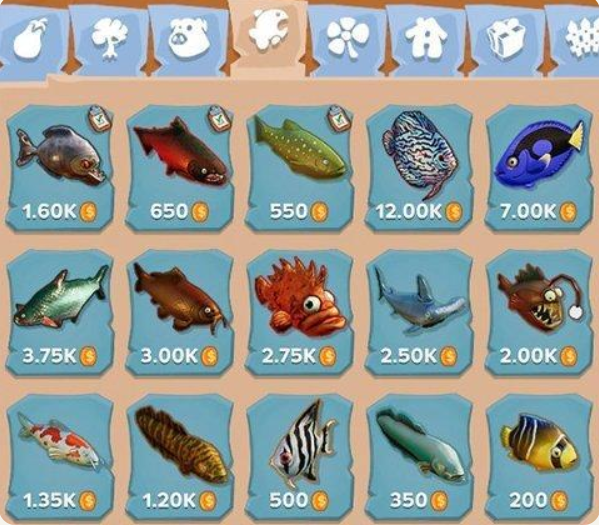Choose the koi fish for 1.35K

[60, 458]
